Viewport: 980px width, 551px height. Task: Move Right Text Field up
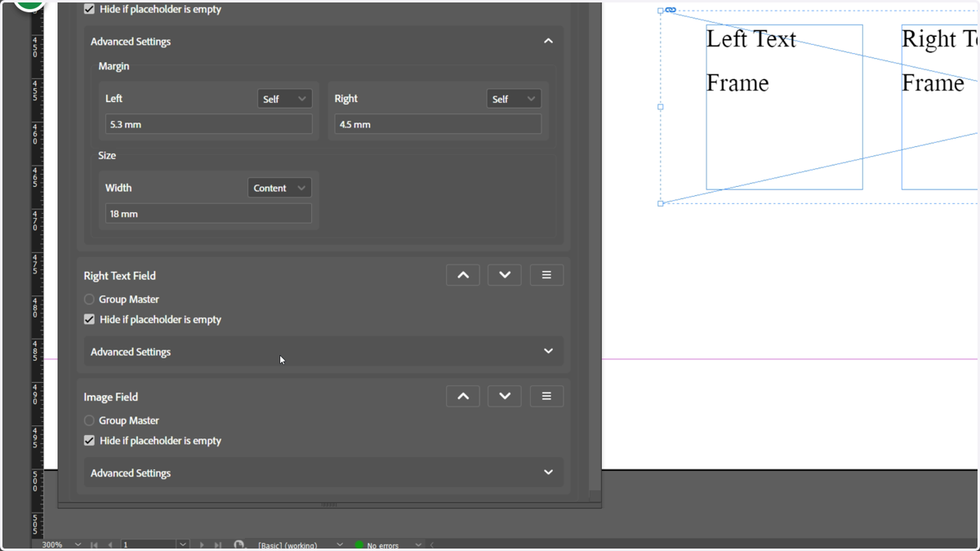coord(463,275)
